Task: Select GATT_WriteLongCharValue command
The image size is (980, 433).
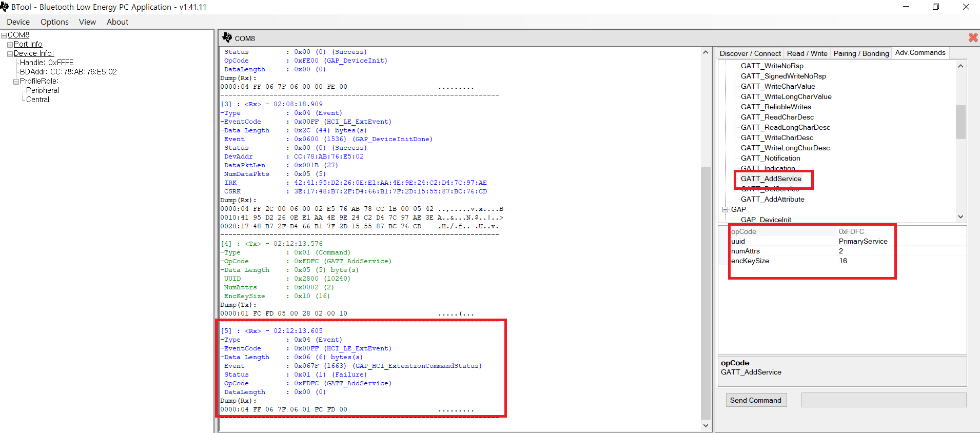Action: 786,96
